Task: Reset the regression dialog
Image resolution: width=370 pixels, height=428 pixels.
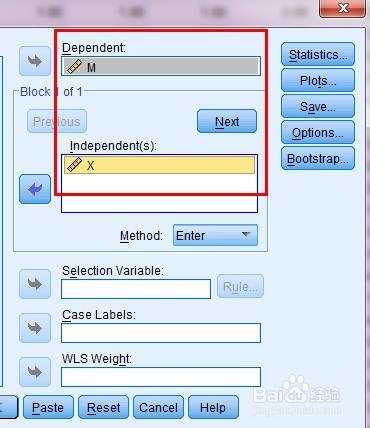Action: (103, 407)
